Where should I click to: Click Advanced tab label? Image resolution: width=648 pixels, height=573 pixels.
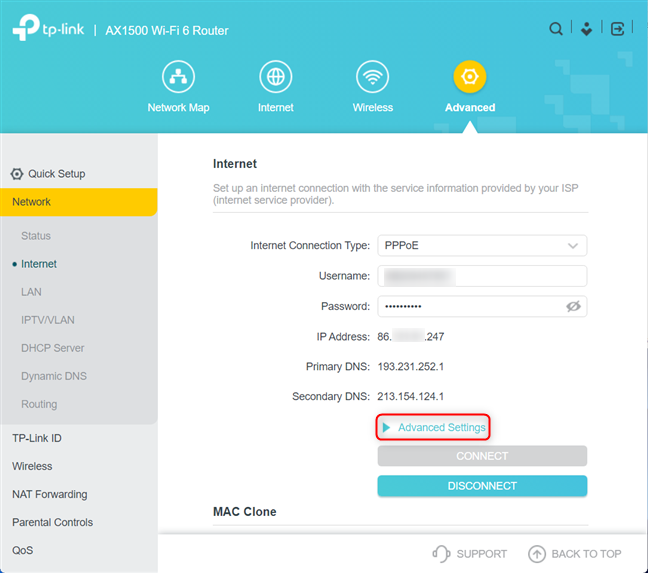[x=470, y=107]
